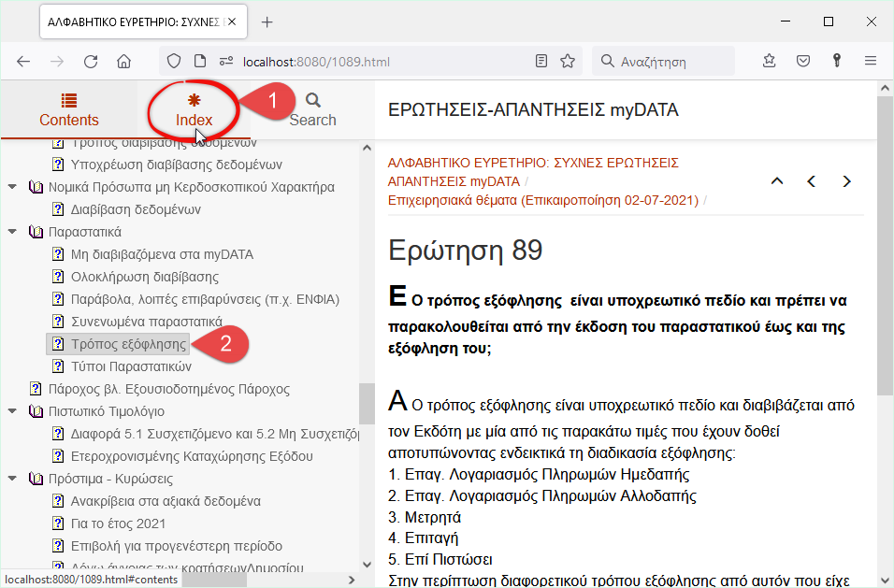The height and width of the screenshot is (588, 894).
Task: Click the forward navigation arrow
Action: (57, 62)
